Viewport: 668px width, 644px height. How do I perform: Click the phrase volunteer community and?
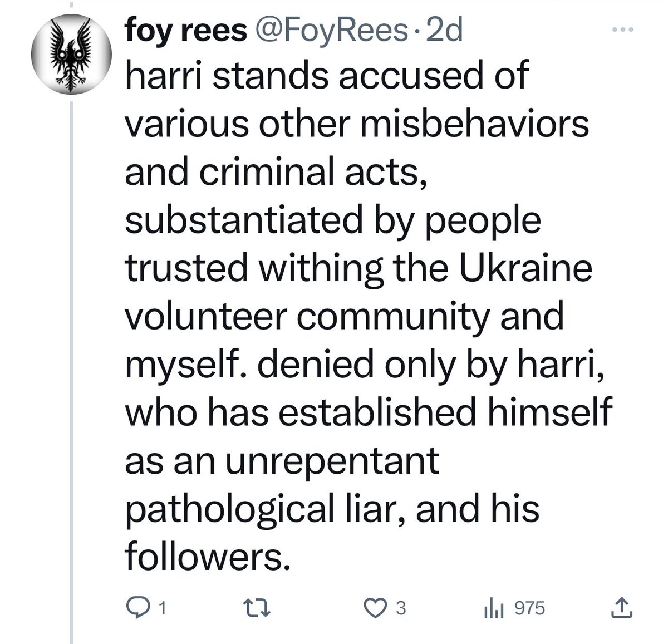pos(345,317)
